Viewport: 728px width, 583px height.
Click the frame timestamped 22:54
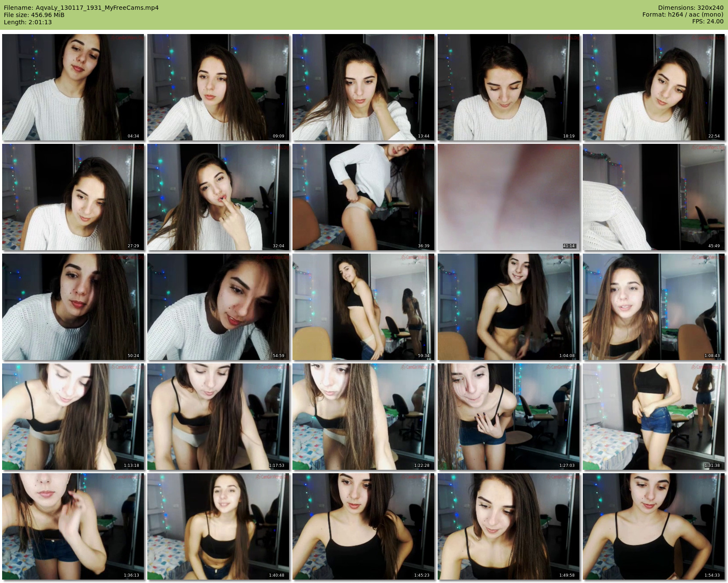[654, 87]
